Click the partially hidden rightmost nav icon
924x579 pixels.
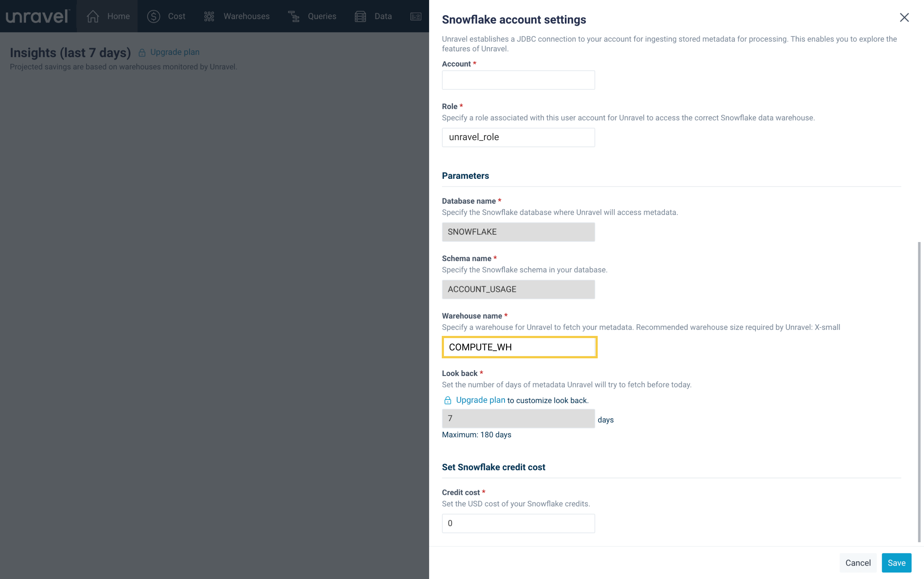[415, 16]
